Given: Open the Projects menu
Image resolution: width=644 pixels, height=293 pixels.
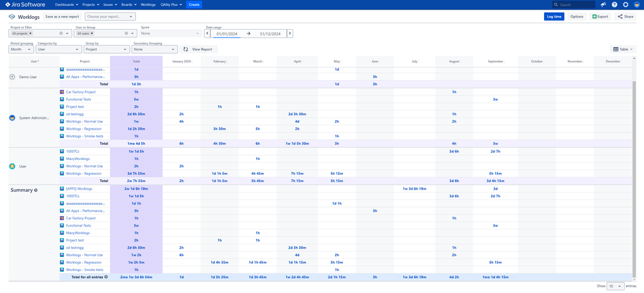Looking at the screenshot, I should [x=90, y=5].
